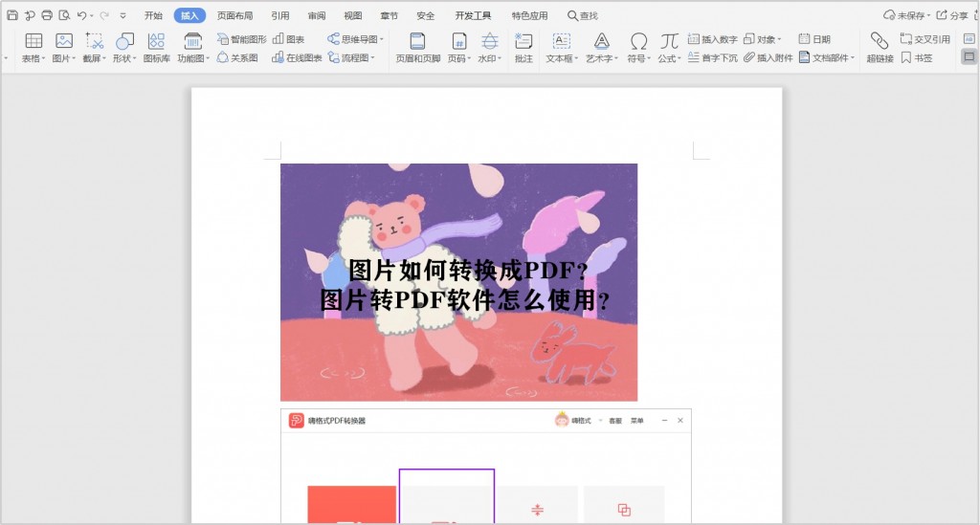The image size is (980, 525).
Task: Click the 查找 search box
Action: (x=583, y=15)
